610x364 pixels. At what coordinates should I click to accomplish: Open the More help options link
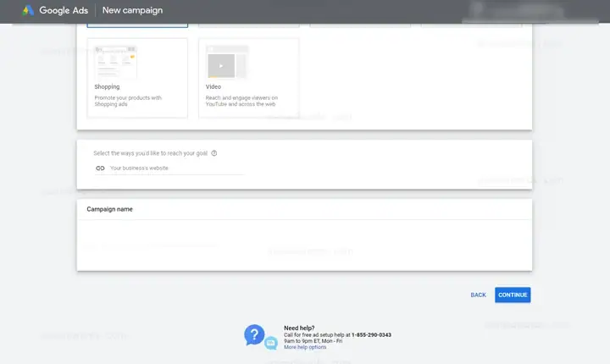click(305, 347)
